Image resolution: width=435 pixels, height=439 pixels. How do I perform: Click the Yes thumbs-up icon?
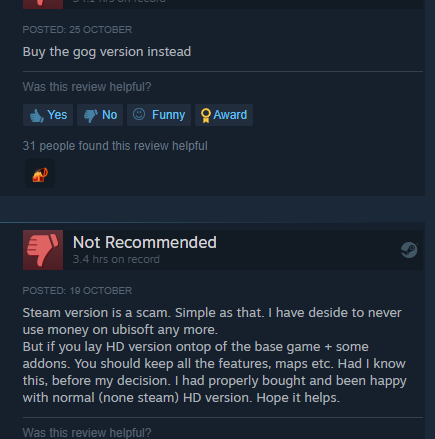[37, 116]
